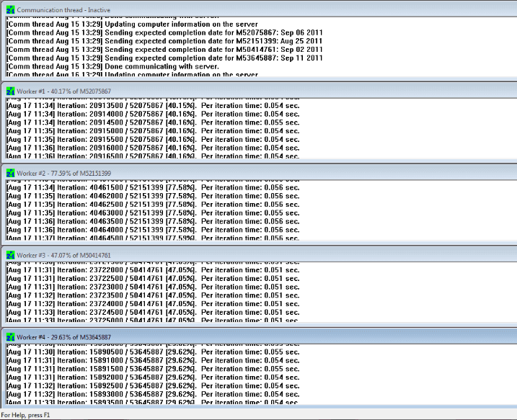Click the Worker #3 window icon
517x420 pixels.
[x=11, y=255]
